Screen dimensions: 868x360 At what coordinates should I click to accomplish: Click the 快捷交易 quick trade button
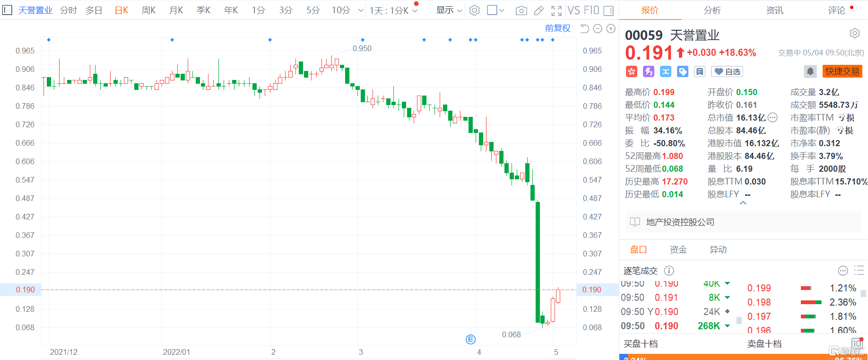(x=842, y=71)
